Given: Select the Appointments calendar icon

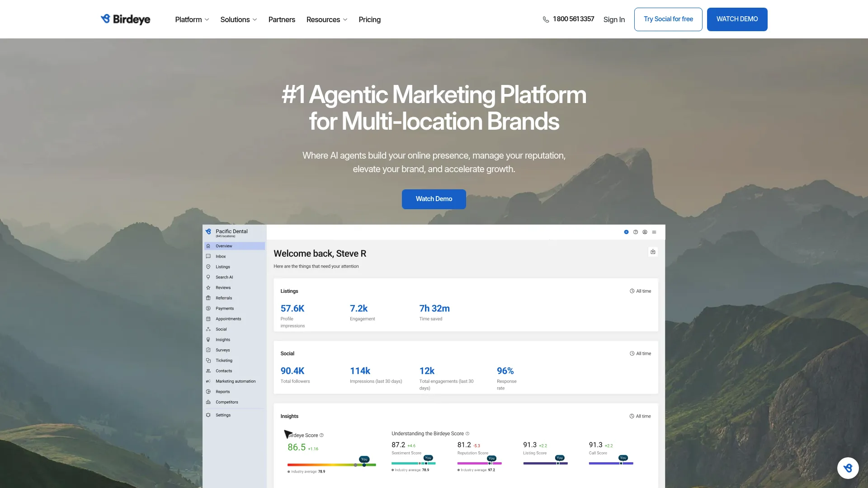Looking at the screenshot, I should tap(208, 319).
